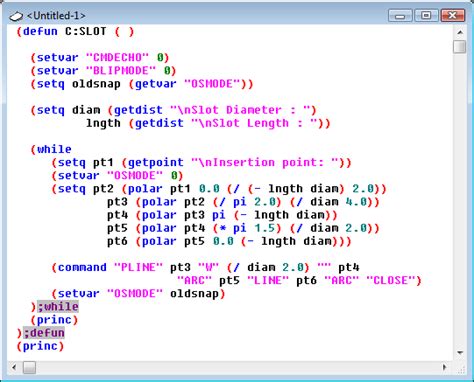Click the ;defun comment text
The image size is (474, 382).
(44, 333)
